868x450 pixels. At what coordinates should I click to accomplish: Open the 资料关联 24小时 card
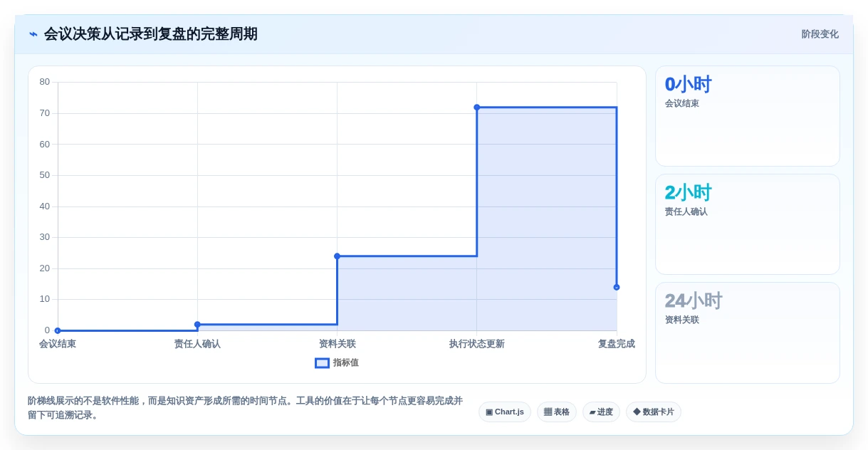747,333
